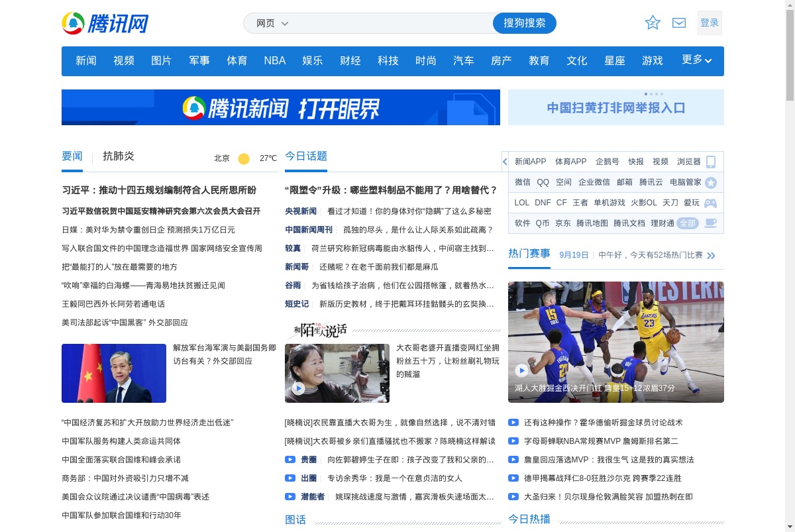Click video icon beside 字母哥蝉联 headline
The width and height of the screenshot is (795, 532).
point(513,441)
